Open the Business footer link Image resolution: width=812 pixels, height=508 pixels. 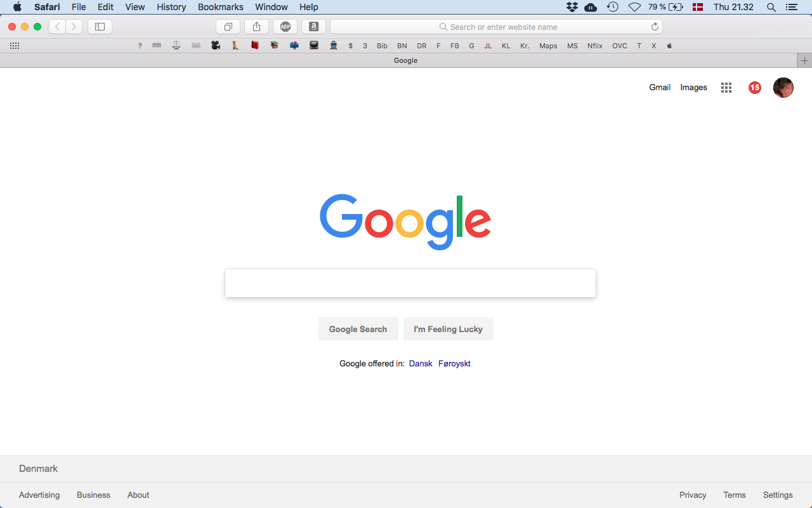click(93, 495)
